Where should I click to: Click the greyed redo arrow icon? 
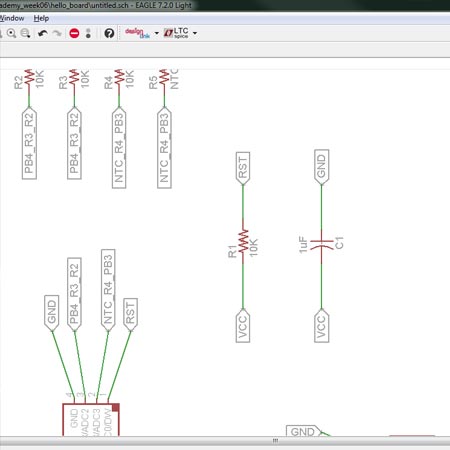click(57, 33)
